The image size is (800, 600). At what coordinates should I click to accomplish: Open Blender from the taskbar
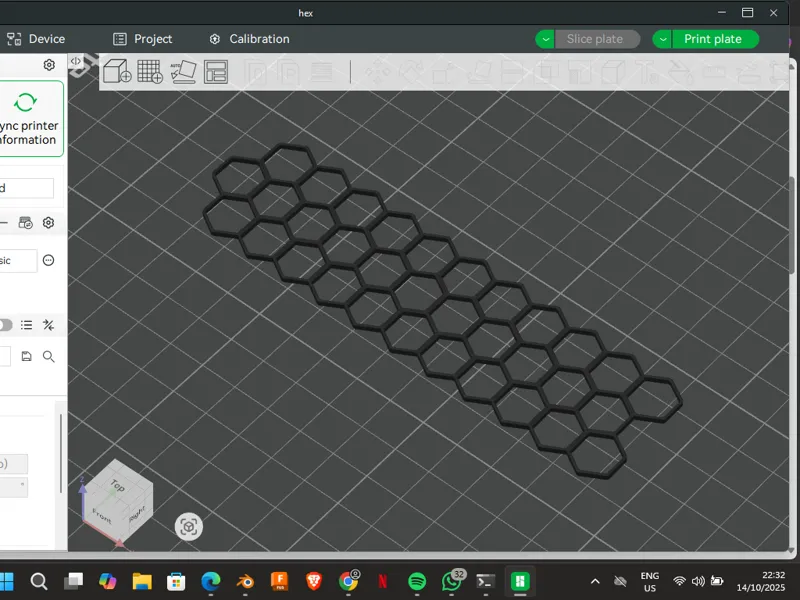[x=245, y=581]
